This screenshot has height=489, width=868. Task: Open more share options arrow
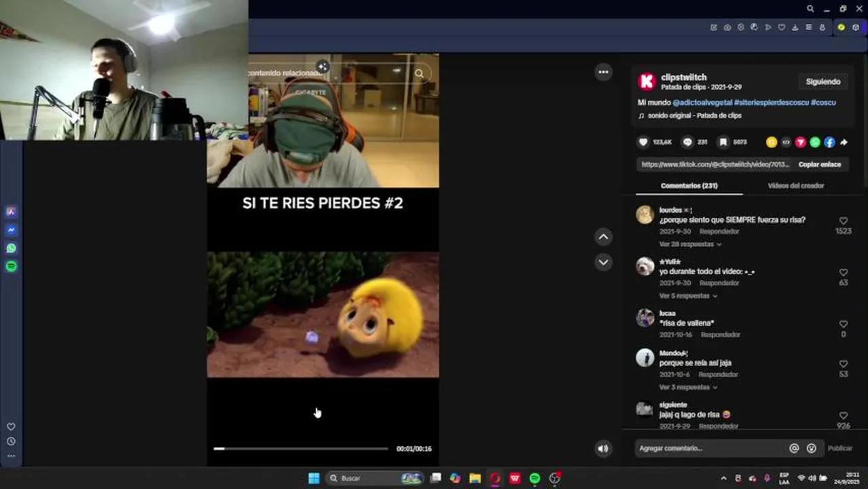844,142
